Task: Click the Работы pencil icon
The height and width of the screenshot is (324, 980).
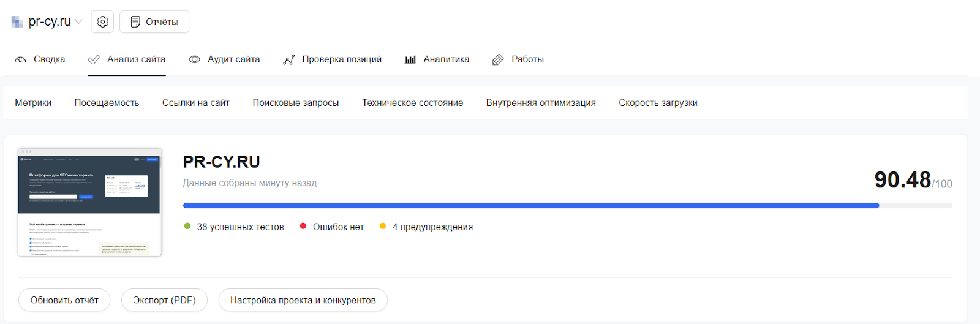Action: 499,59
